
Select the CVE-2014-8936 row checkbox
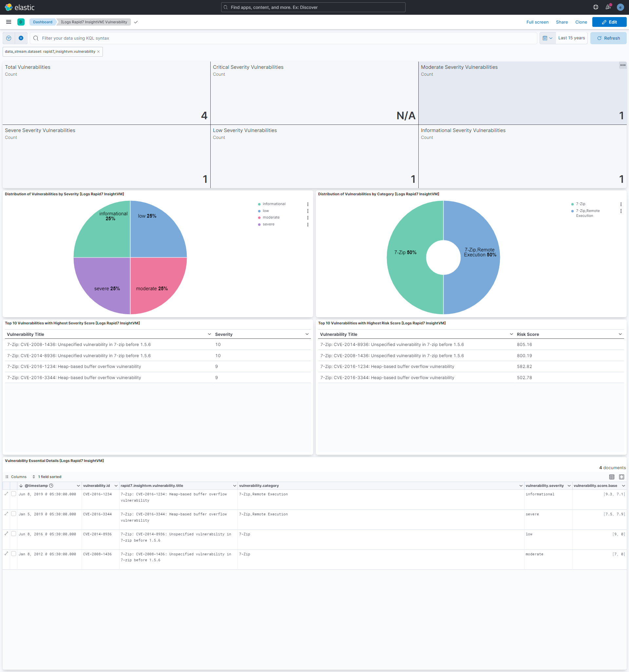click(13, 534)
